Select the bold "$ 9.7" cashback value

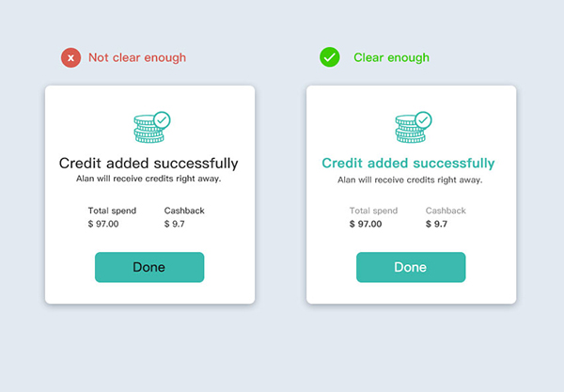pos(436,224)
